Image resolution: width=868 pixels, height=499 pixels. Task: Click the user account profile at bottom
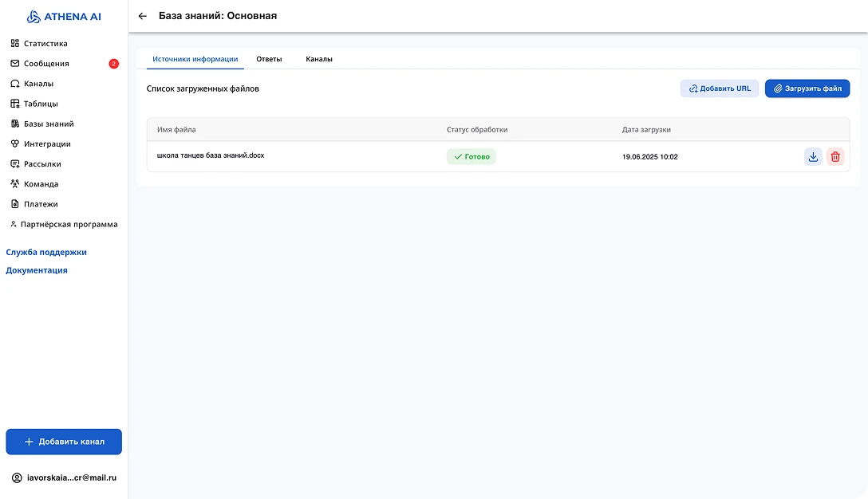pyautogui.click(x=64, y=477)
